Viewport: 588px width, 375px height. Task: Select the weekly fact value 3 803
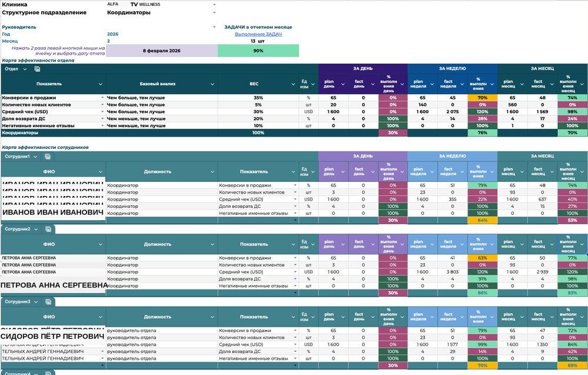tap(453, 272)
